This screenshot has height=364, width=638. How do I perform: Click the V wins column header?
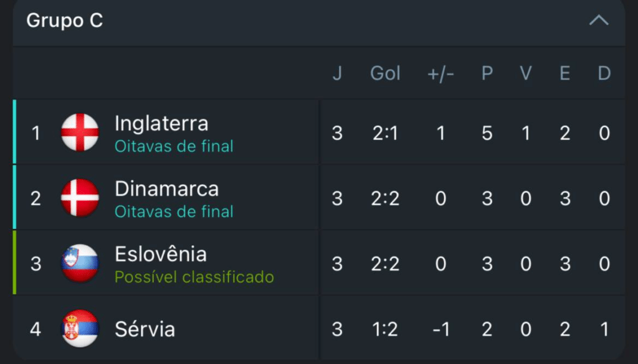coord(526,73)
